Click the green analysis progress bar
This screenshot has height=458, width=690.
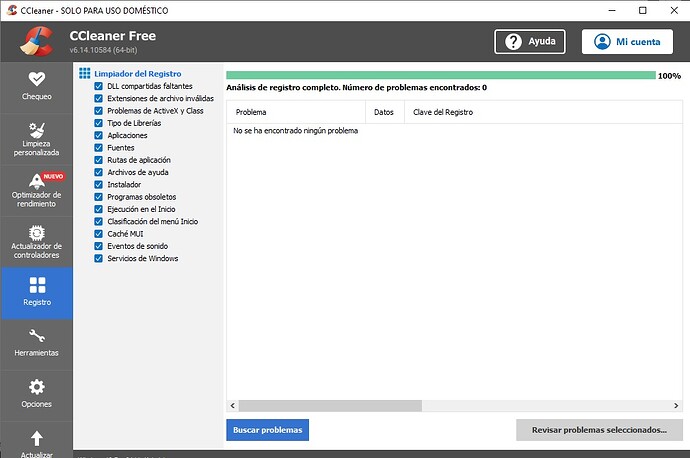tap(441, 75)
